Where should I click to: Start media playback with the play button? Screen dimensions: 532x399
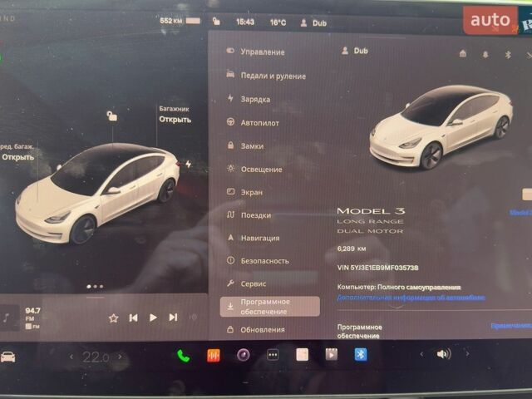point(153,318)
